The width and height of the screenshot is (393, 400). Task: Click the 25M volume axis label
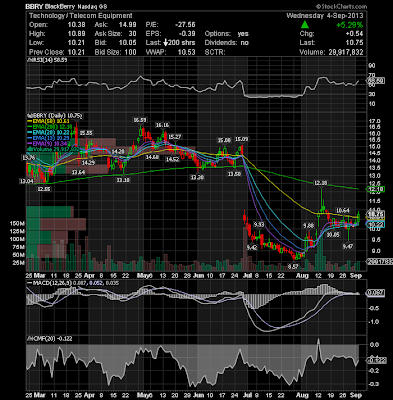point(19,263)
